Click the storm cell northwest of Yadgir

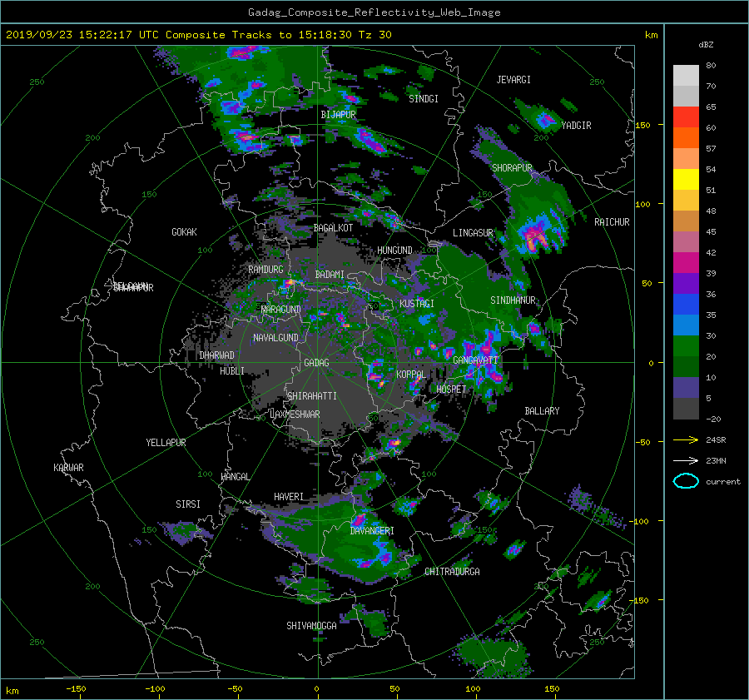click(543, 120)
